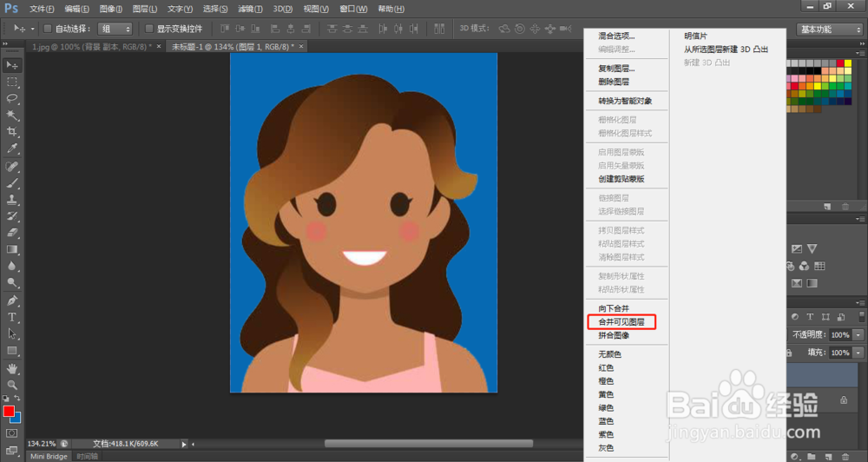Set layer color label to 红色

[606, 368]
